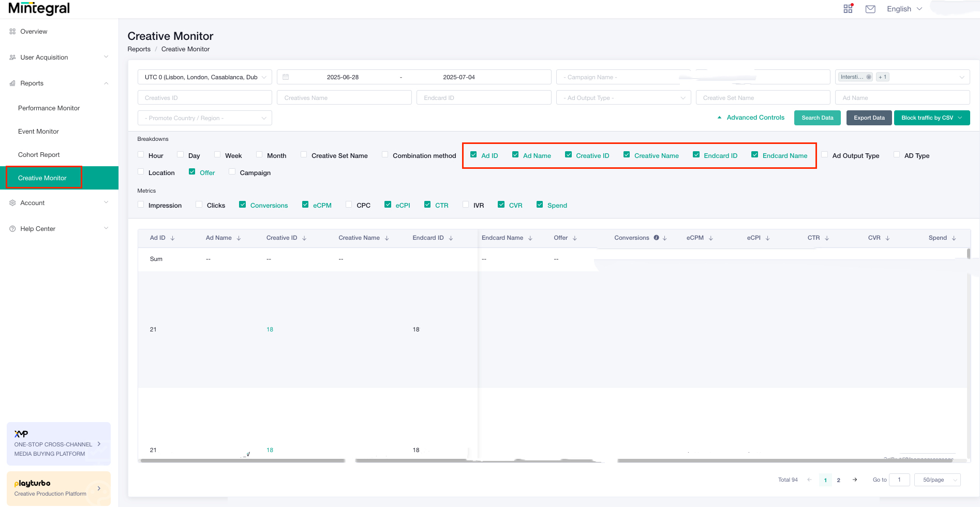Enable the Day breakdown checkbox
980x507 pixels.
(x=180, y=154)
